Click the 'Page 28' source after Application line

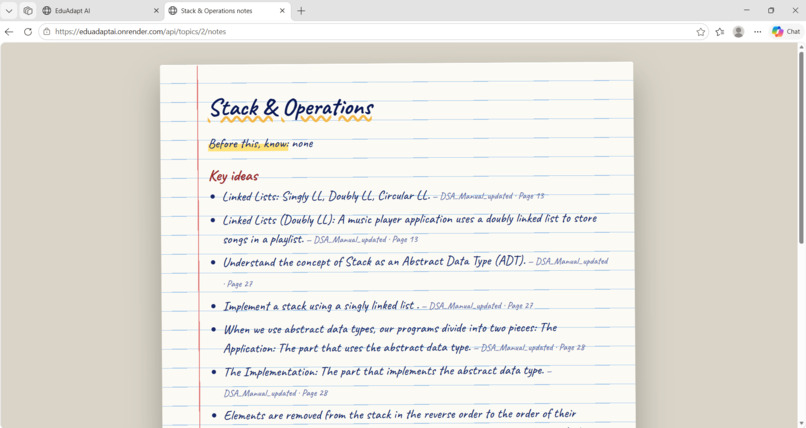pos(572,348)
